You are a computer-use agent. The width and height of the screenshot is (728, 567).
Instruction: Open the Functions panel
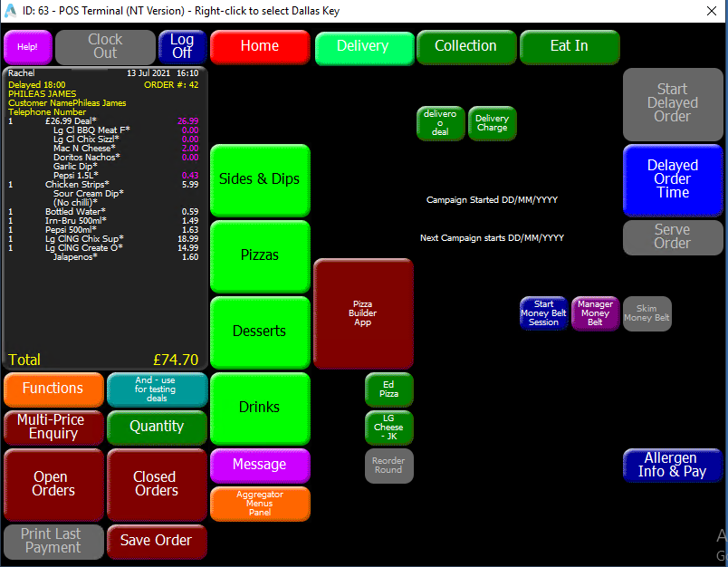(x=53, y=389)
